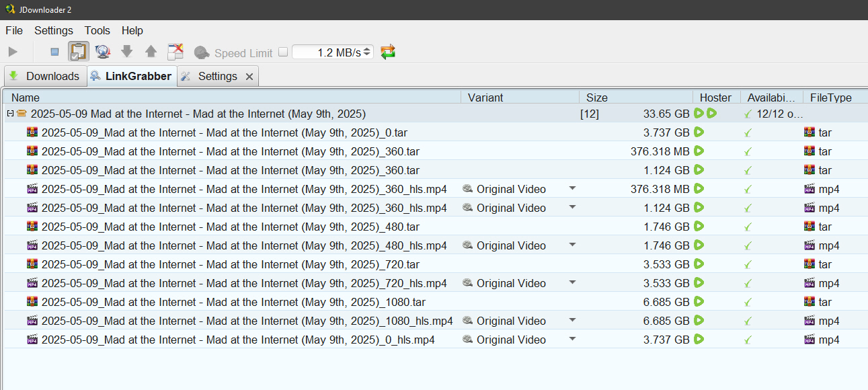Screen dimensions: 868x390
Task: Open the Tools menu
Action: click(97, 30)
